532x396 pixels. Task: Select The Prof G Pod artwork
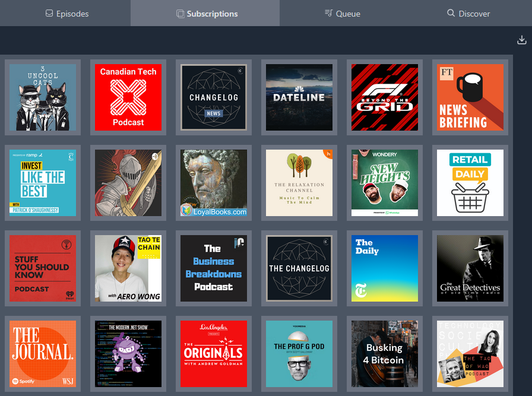pos(299,354)
